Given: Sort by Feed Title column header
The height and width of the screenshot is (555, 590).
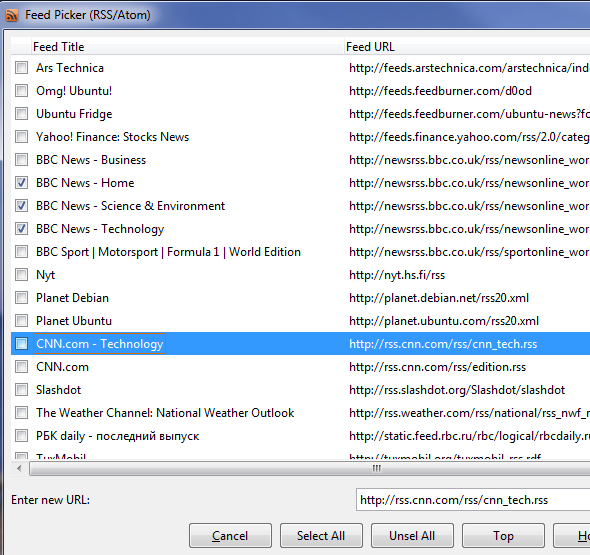Looking at the screenshot, I should 187,47.
